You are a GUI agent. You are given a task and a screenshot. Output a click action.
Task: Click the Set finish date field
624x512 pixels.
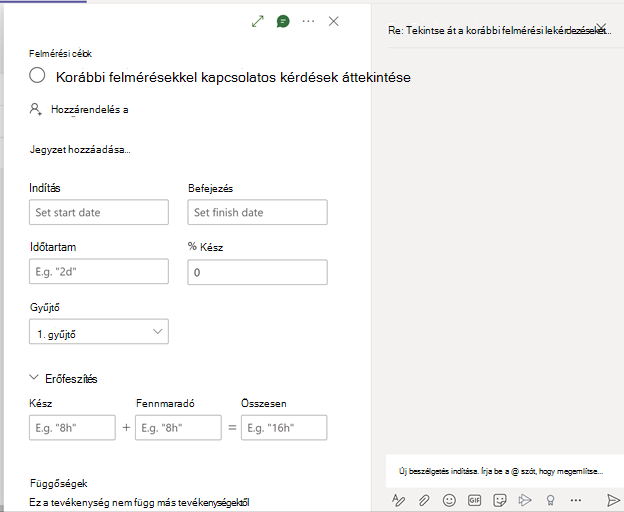[x=257, y=212]
